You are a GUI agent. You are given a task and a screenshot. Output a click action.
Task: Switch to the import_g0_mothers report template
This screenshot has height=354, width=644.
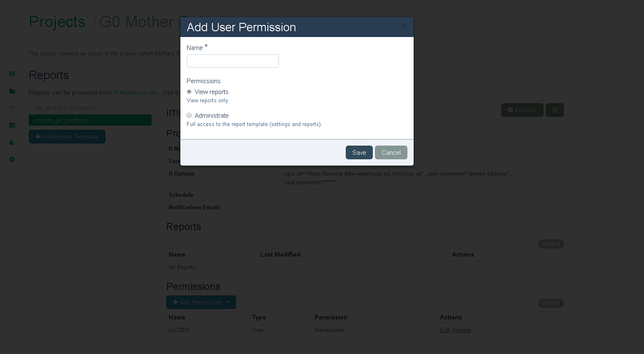coord(90,120)
